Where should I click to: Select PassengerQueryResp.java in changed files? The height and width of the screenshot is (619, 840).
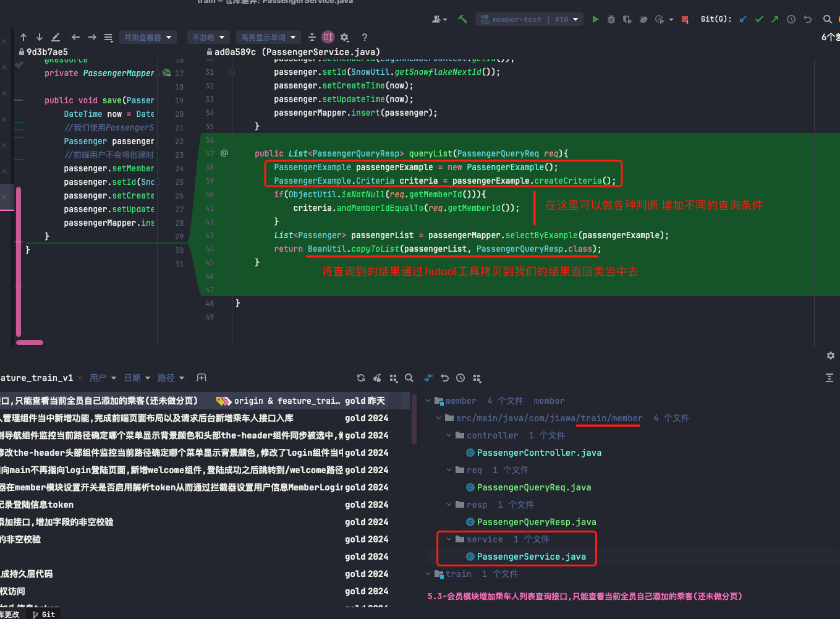pyautogui.click(x=537, y=522)
